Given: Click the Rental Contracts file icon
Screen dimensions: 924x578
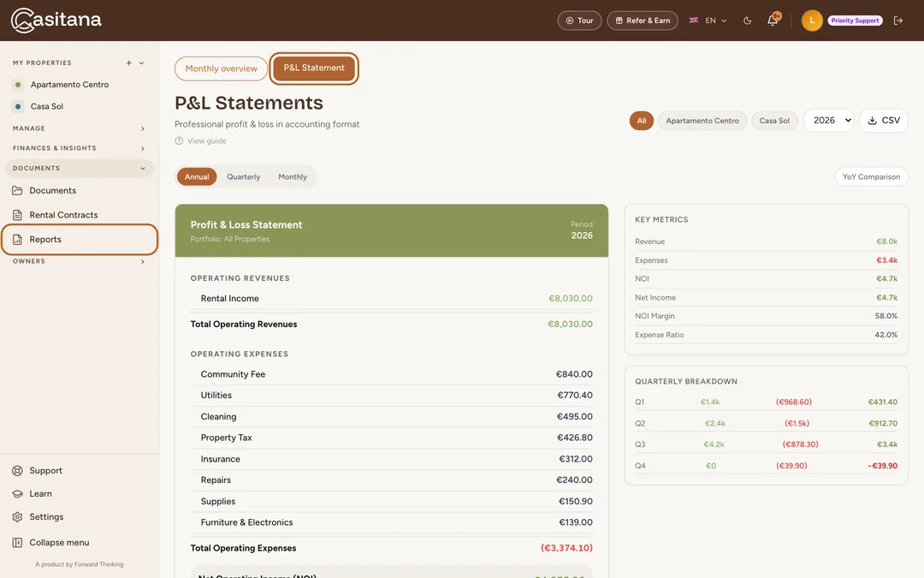Looking at the screenshot, I should (18, 215).
